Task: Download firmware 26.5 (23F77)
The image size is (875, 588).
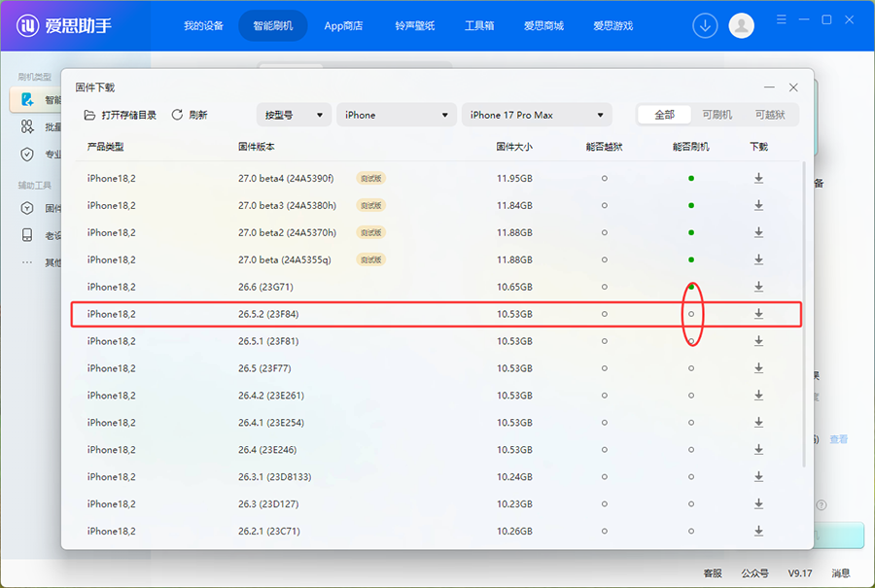Action: 758,368
